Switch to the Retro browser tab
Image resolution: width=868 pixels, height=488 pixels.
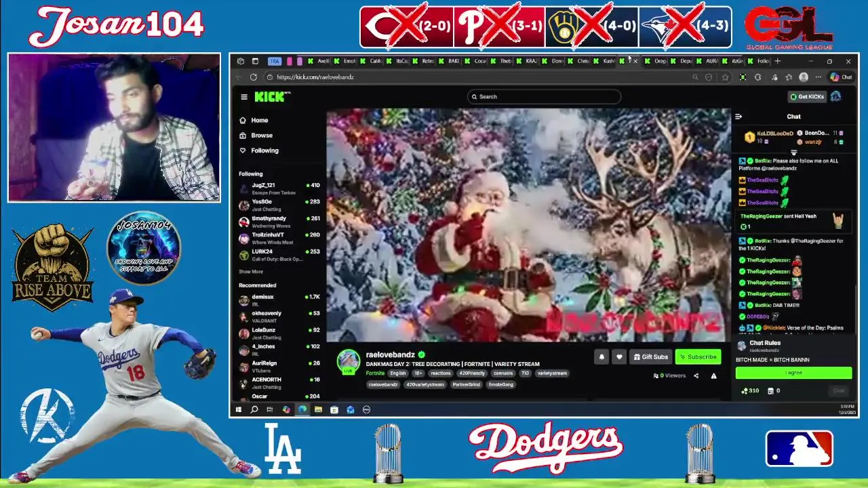pyautogui.click(x=424, y=61)
